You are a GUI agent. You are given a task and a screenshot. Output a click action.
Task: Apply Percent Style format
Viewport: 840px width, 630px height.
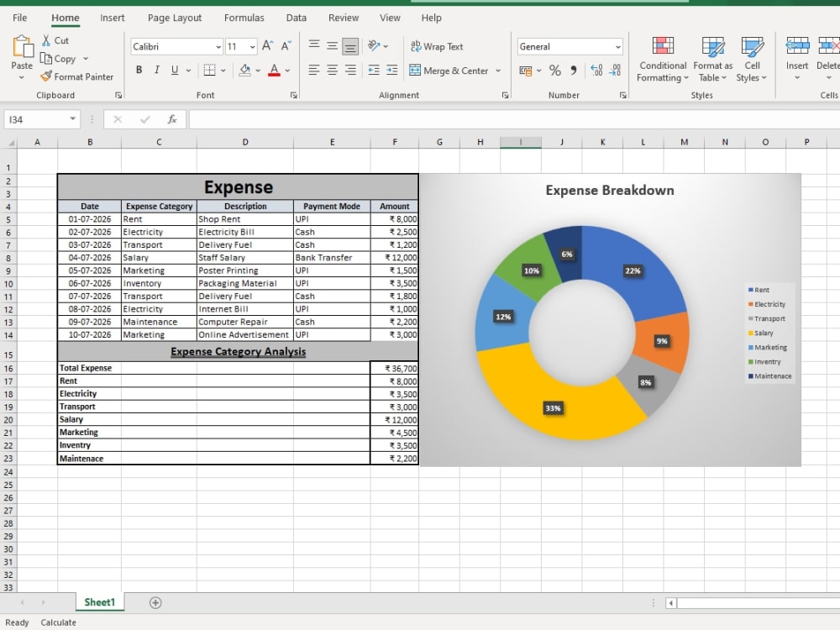point(555,71)
